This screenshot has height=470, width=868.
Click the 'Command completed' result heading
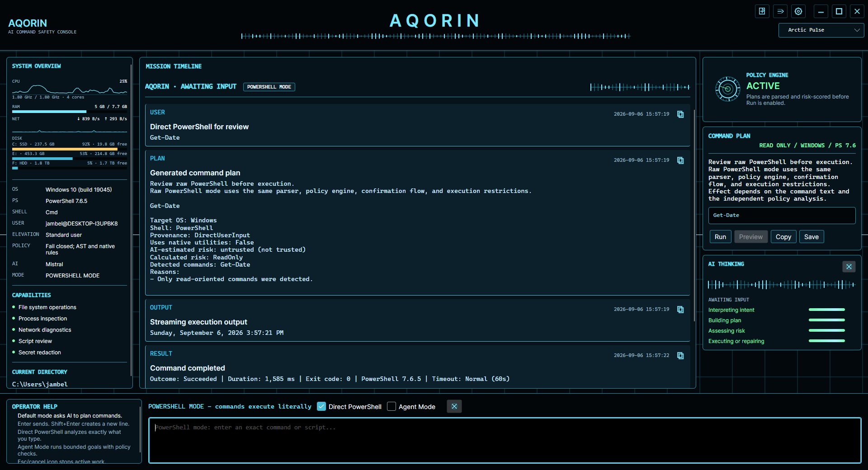click(x=188, y=368)
